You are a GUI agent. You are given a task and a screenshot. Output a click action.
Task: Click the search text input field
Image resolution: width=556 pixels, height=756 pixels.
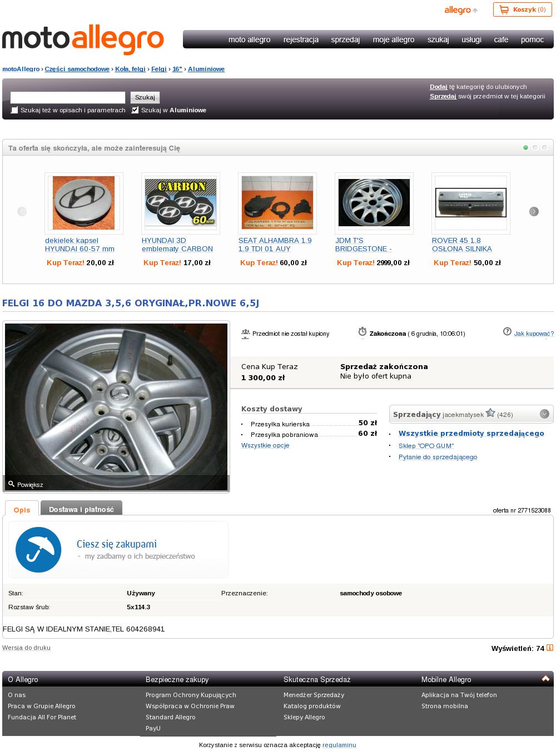coord(68,97)
